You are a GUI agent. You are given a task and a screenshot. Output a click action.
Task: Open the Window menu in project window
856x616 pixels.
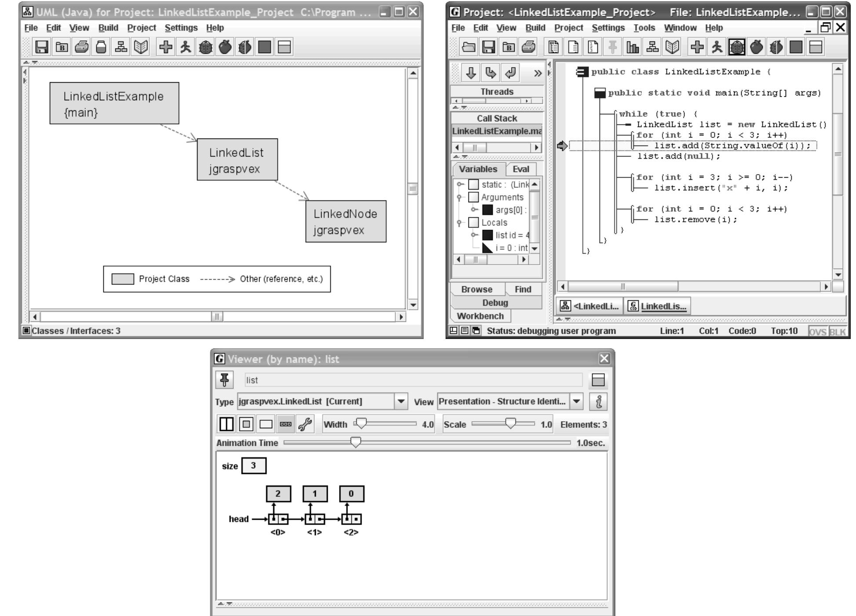click(680, 28)
